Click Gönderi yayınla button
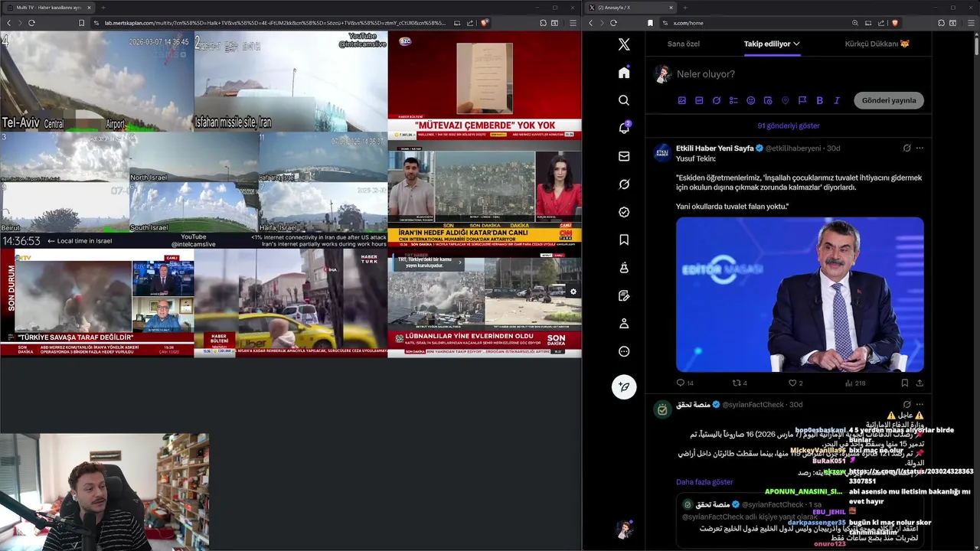Viewport: 980px width, 551px height. (x=889, y=100)
